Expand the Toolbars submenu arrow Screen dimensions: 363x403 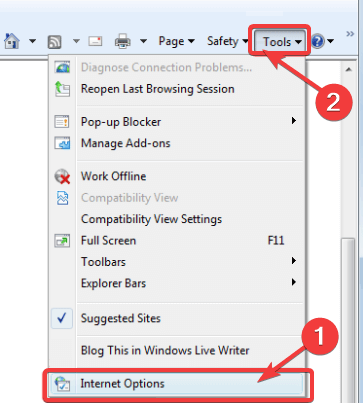[293, 261]
